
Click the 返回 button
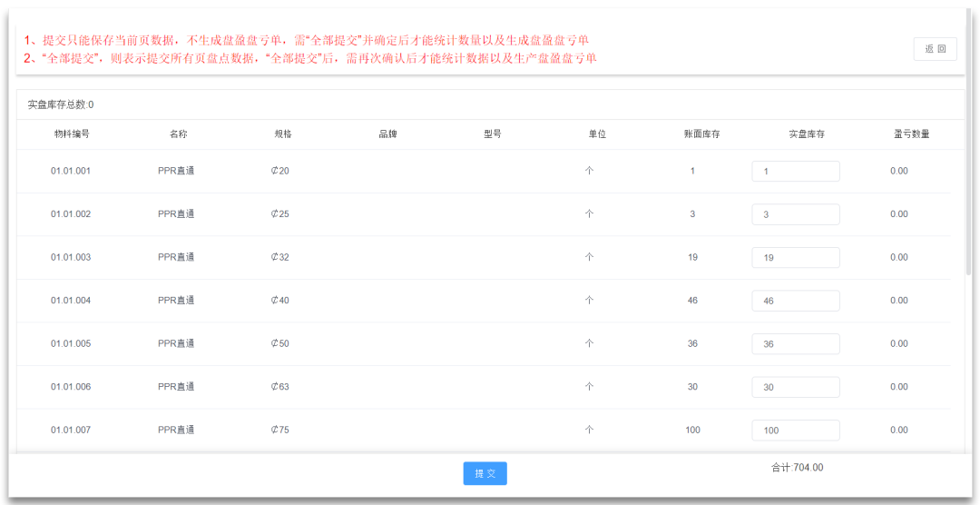935,49
